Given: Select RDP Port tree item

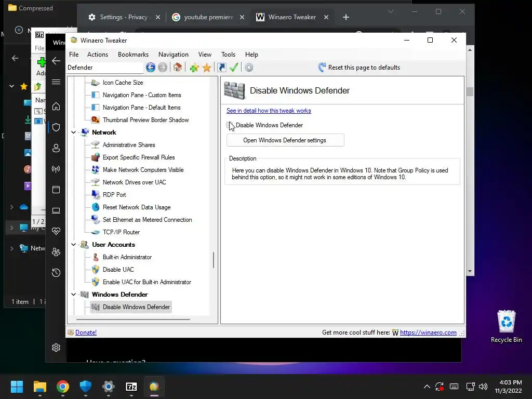Looking at the screenshot, I should (x=114, y=195).
